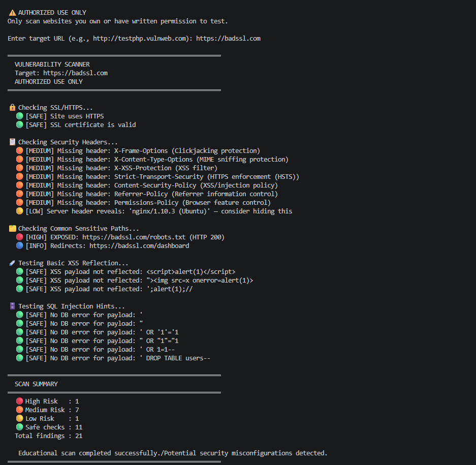
Task: Click the [LOW] severity tag
Action: click(x=35, y=211)
